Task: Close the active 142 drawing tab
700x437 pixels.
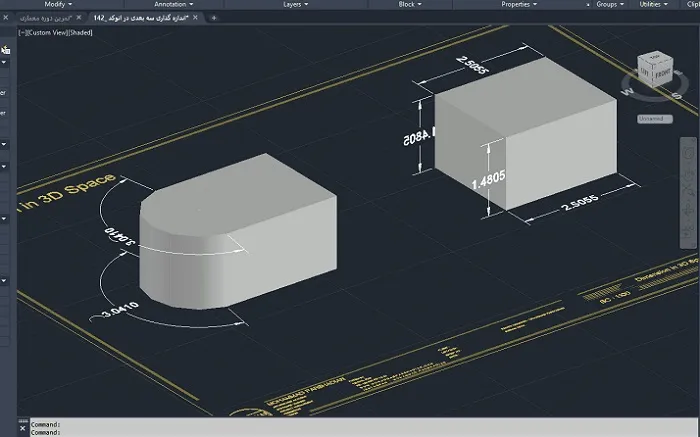Action: 195,18
